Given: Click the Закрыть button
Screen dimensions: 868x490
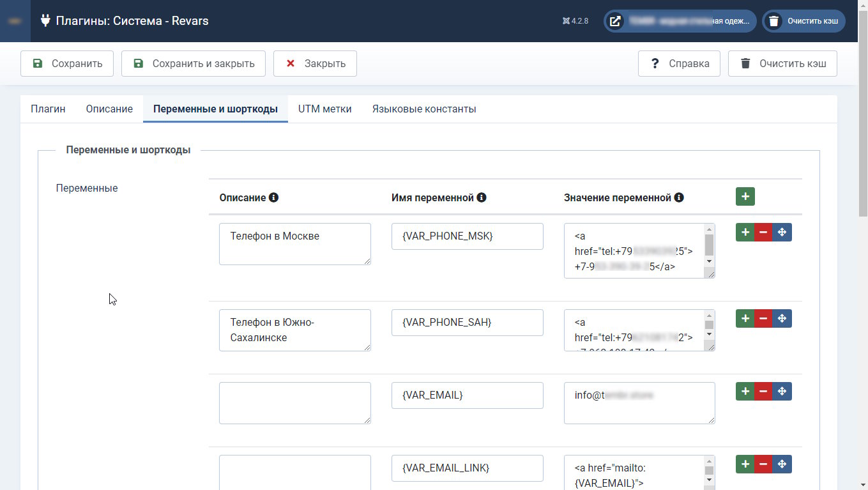Looking at the screenshot, I should point(315,63).
